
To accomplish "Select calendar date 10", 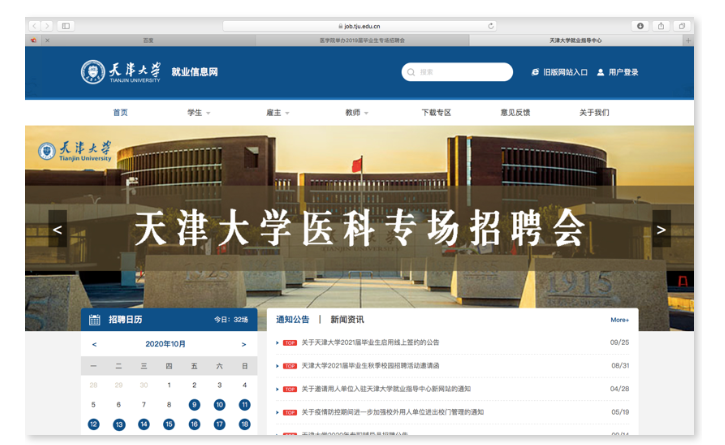I will pos(219,405).
